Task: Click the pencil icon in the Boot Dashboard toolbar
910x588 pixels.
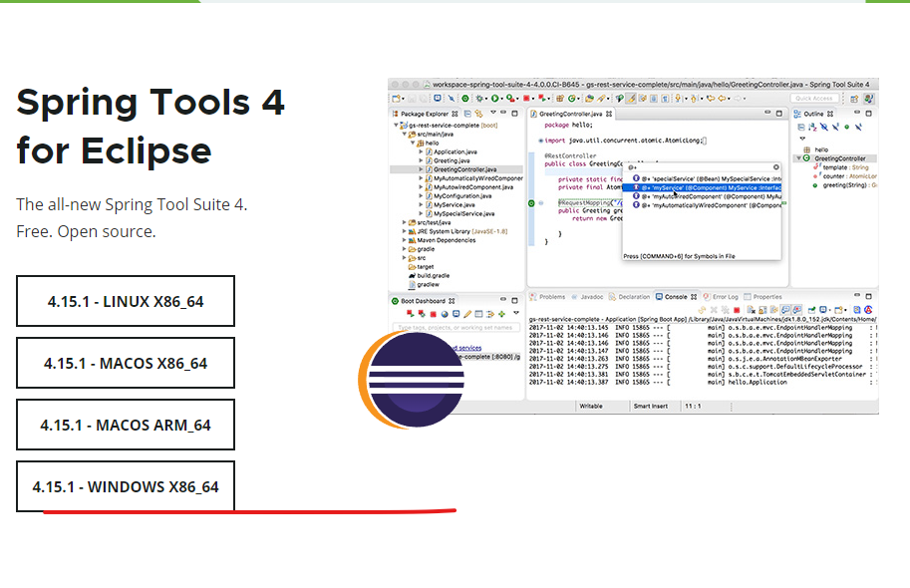Action: coord(467,314)
